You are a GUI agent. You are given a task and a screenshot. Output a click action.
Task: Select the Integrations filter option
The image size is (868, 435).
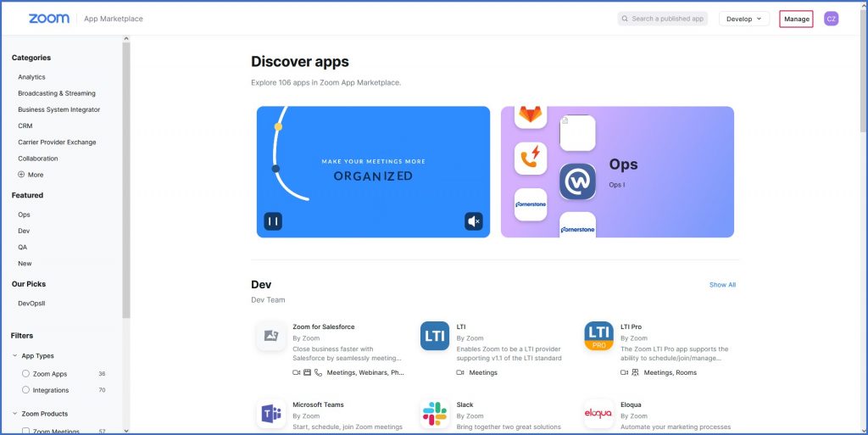26,390
